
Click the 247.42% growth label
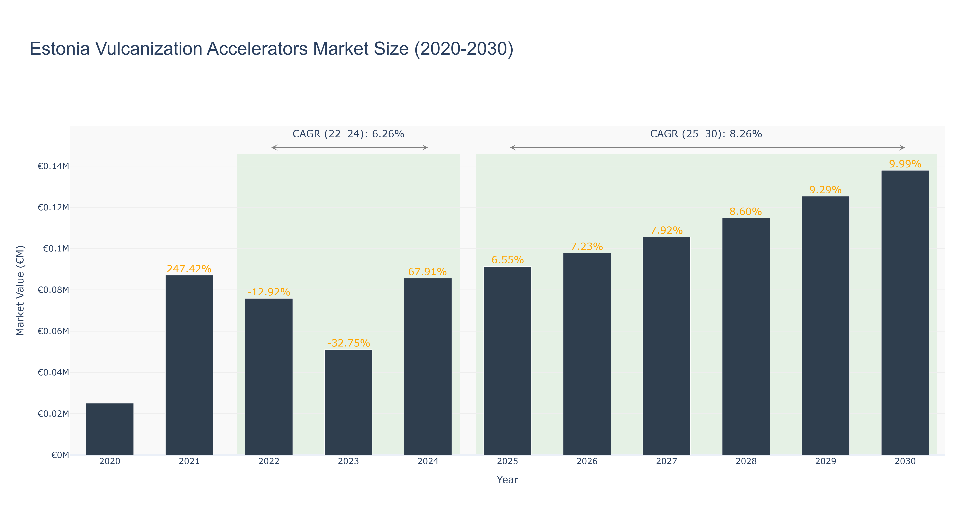coord(189,269)
